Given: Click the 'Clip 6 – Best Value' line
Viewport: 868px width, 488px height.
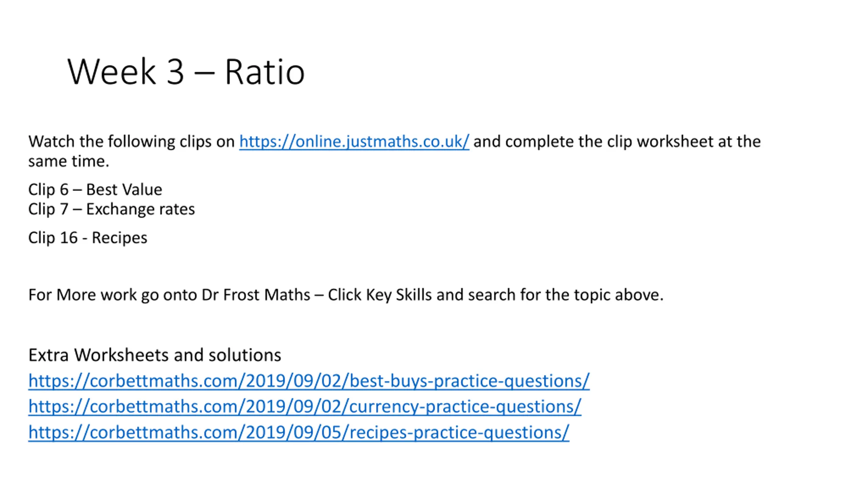Looking at the screenshot, I should pos(95,189).
